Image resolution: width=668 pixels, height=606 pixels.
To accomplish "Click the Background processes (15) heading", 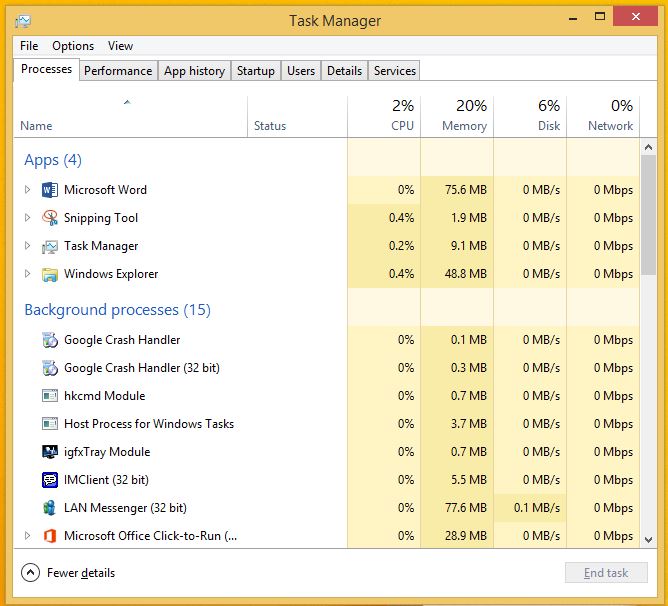I will 118,310.
